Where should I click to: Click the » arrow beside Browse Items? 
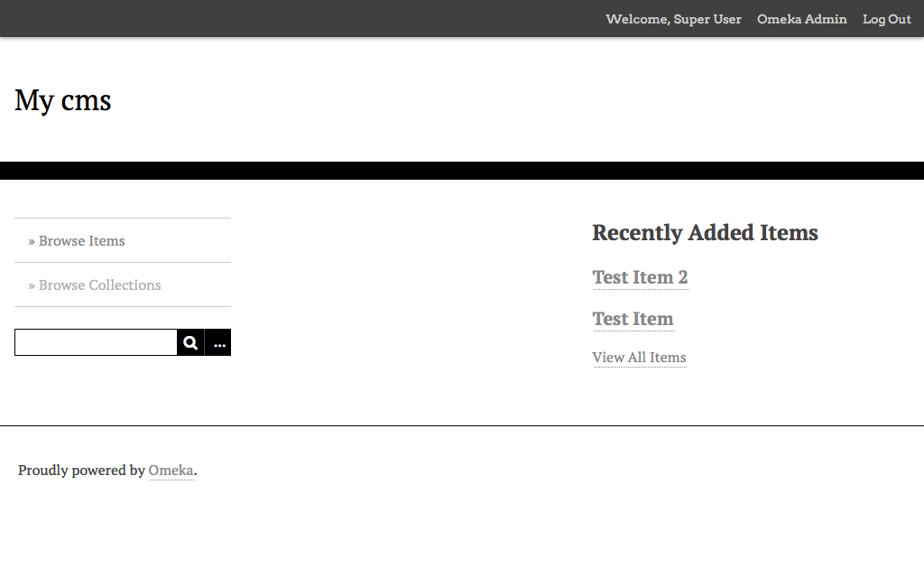(32, 241)
